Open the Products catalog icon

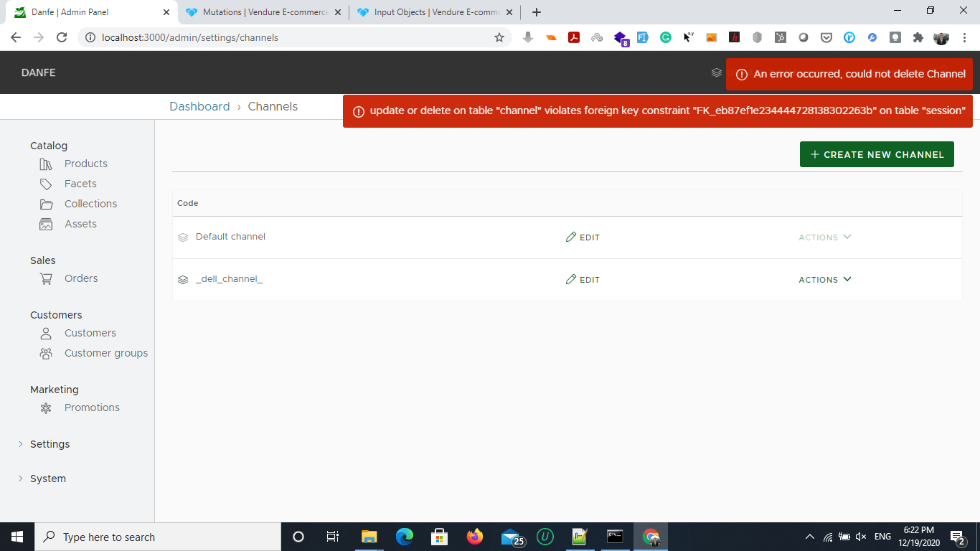coord(45,164)
